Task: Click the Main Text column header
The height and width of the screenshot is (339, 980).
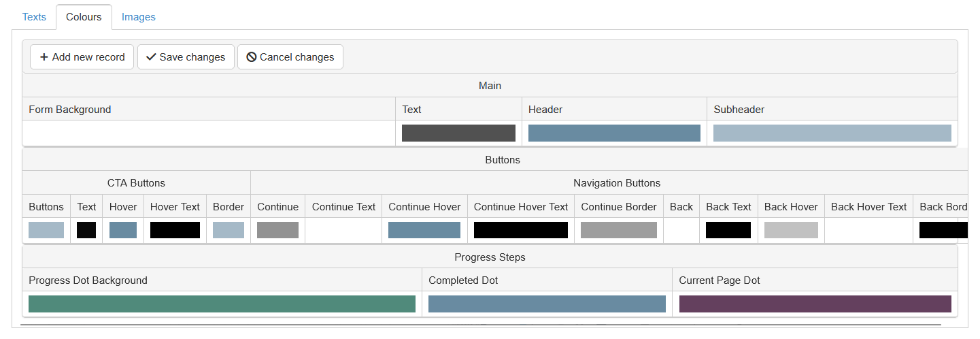Action: coord(458,109)
